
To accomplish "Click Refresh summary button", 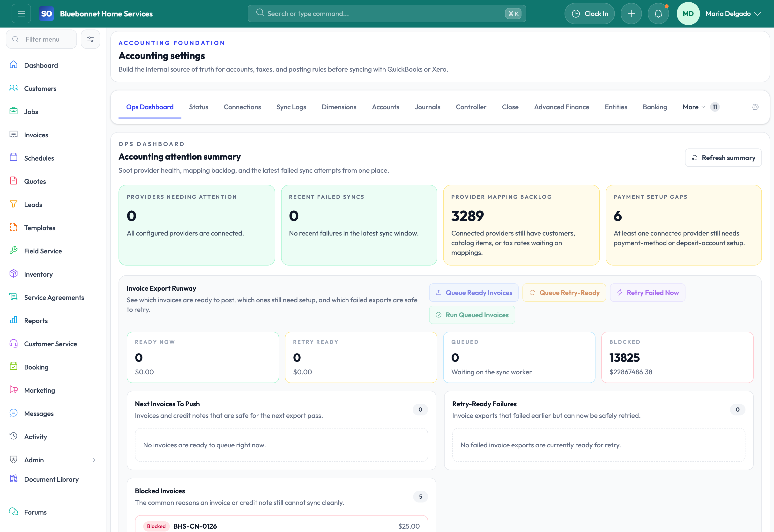I will tap(723, 158).
